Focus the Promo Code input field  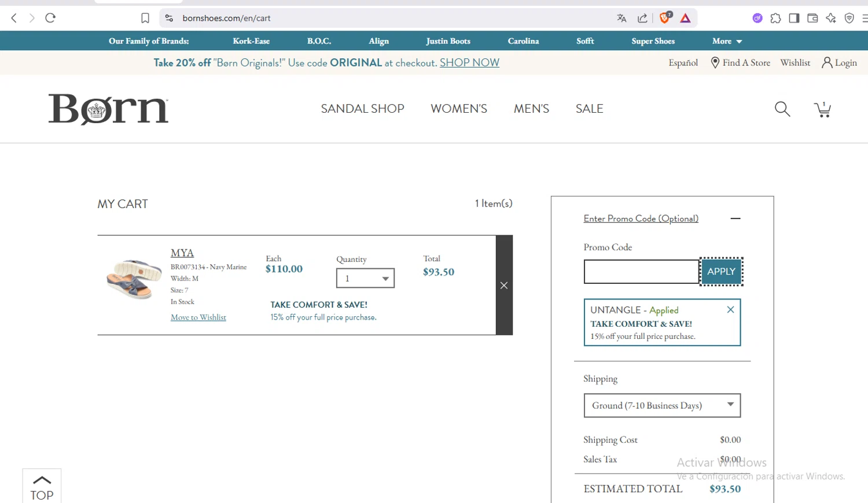point(642,272)
